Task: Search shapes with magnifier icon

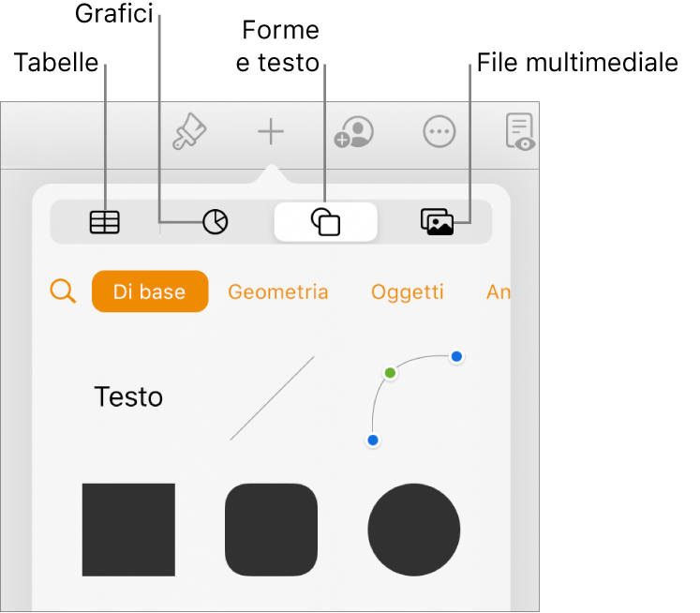Action: (63, 292)
